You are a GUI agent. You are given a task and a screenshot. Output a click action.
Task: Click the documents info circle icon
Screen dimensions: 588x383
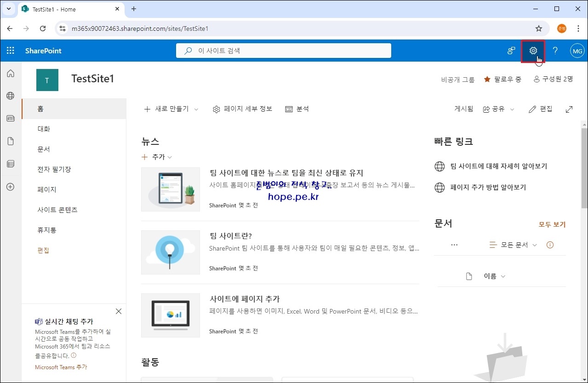pos(550,245)
